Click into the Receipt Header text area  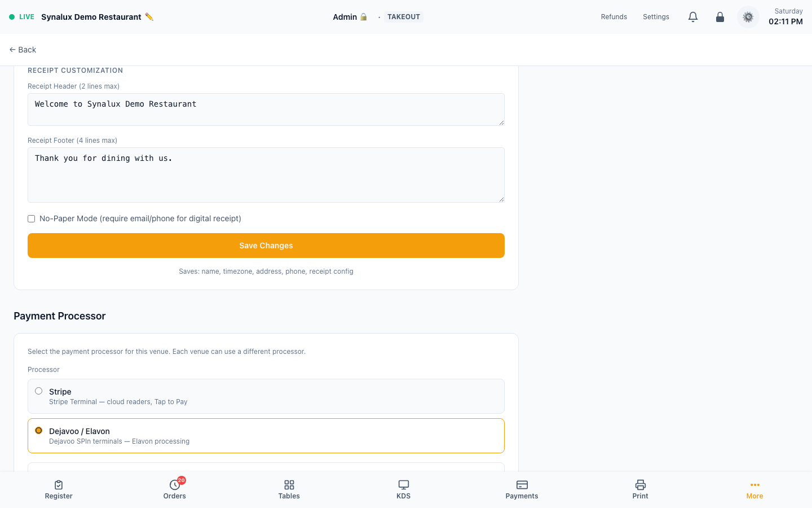click(x=266, y=110)
